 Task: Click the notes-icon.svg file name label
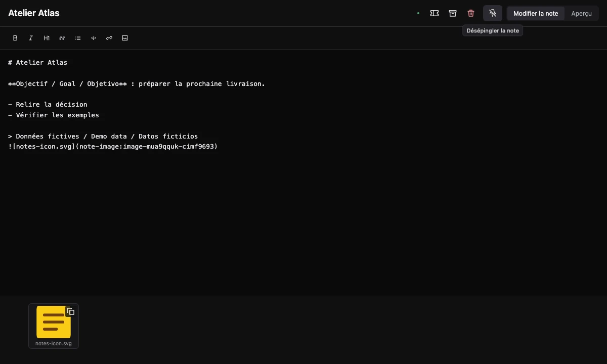[x=54, y=343]
